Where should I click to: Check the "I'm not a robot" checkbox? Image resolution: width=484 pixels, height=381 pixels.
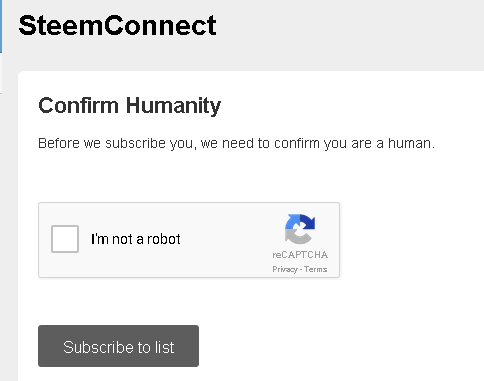65,239
